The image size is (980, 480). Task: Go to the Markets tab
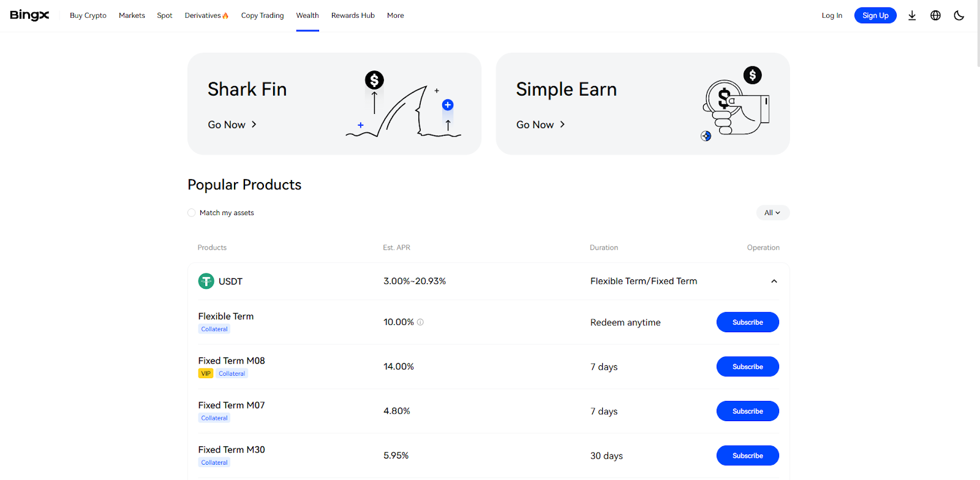[132, 15]
